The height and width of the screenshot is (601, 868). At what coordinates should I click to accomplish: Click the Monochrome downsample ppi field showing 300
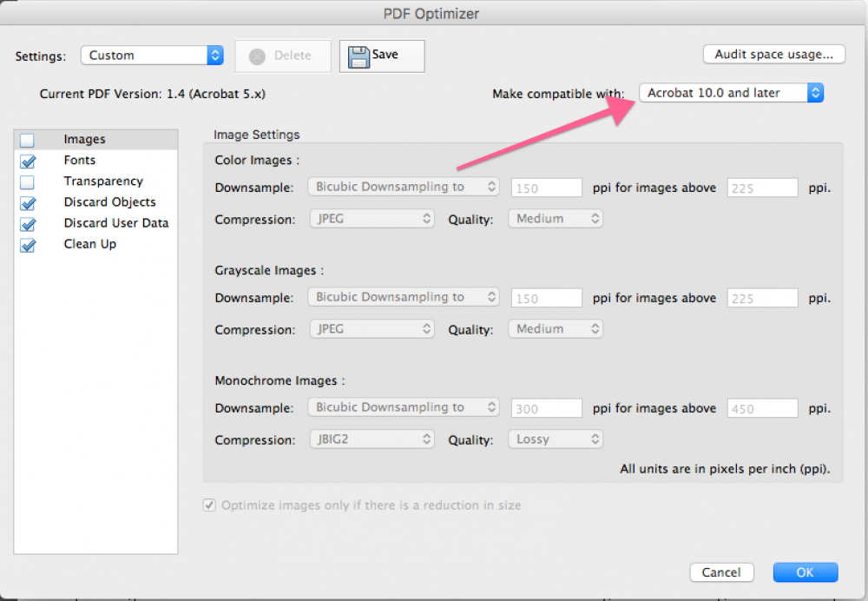pos(546,407)
